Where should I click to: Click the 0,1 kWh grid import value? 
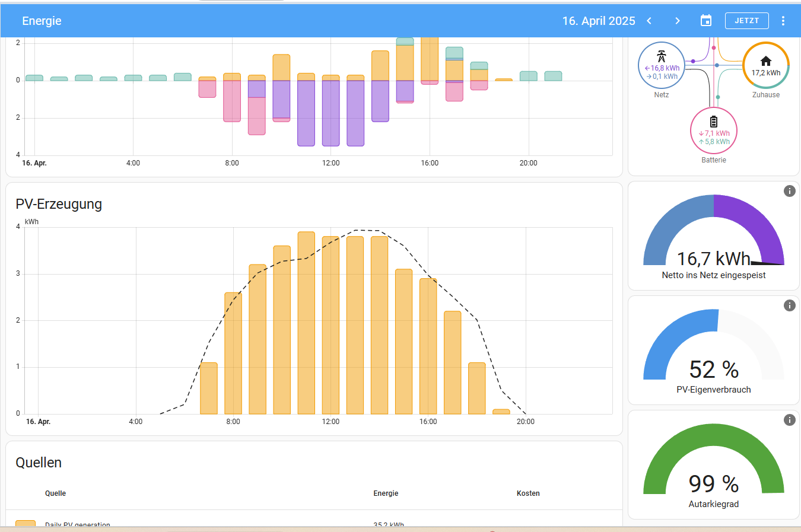click(x=662, y=77)
